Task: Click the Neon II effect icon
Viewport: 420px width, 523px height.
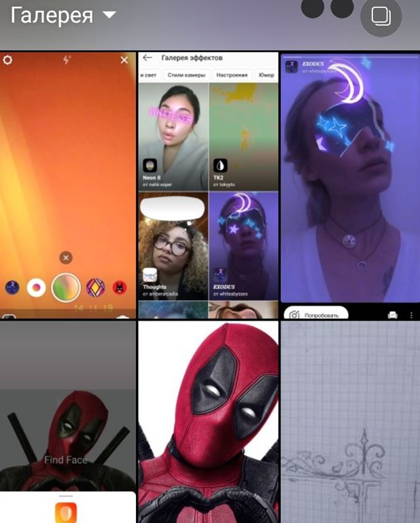Action: 150,166
